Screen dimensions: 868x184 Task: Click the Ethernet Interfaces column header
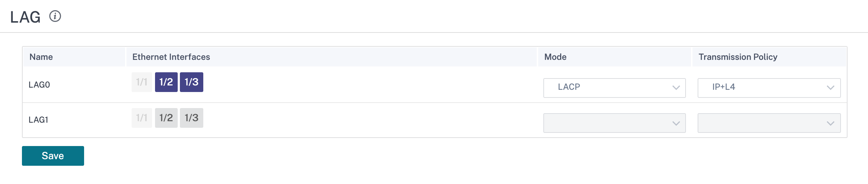(x=171, y=57)
